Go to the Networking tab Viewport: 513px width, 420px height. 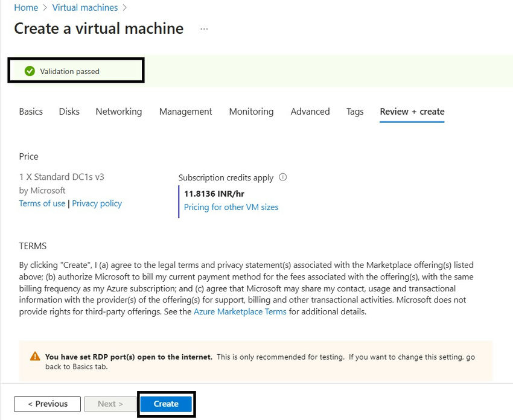[x=119, y=112]
